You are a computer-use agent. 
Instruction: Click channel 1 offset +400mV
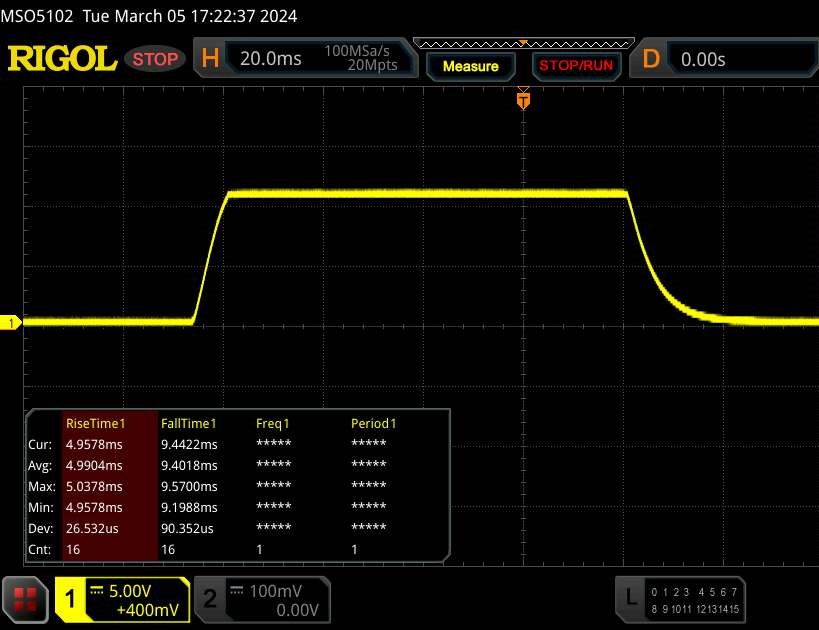tap(148, 610)
